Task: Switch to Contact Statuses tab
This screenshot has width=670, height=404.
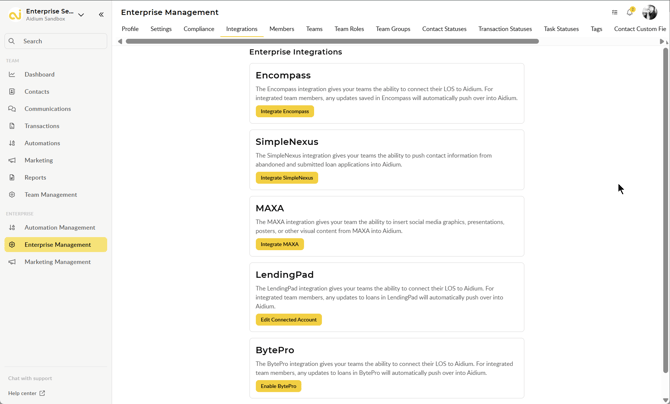Action: (x=444, y=29)
